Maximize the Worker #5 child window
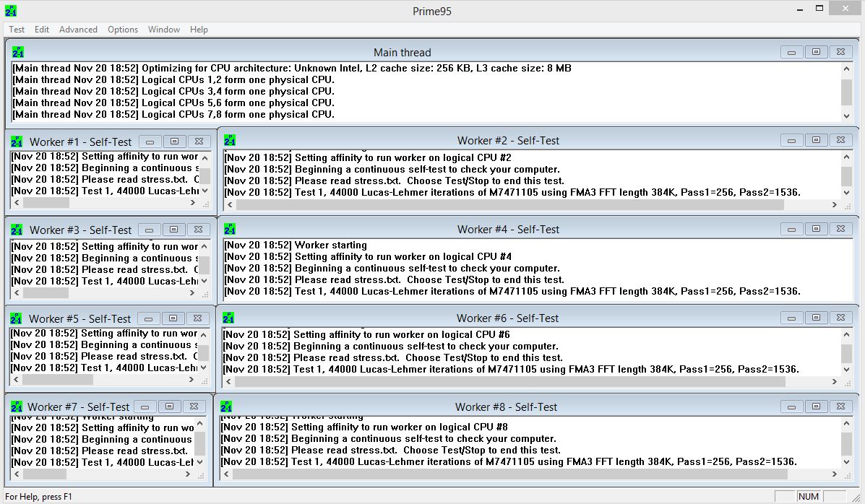865x504 pixels. (x=173, y=318)
